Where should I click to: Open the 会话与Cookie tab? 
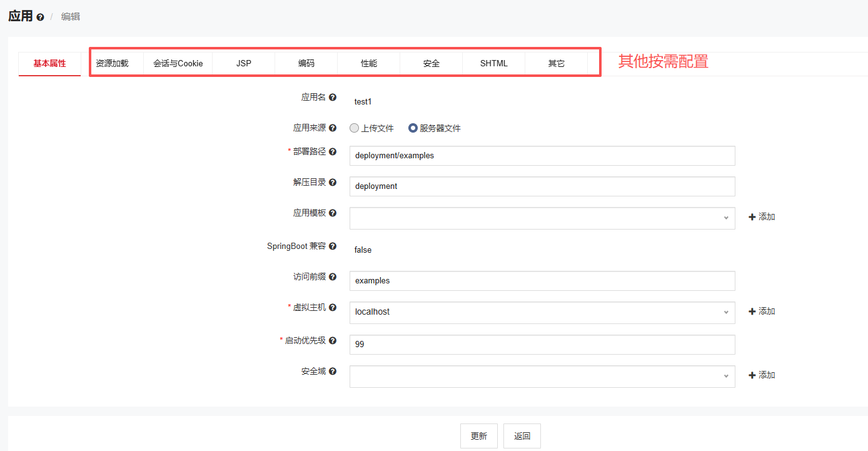coord(178,64)
